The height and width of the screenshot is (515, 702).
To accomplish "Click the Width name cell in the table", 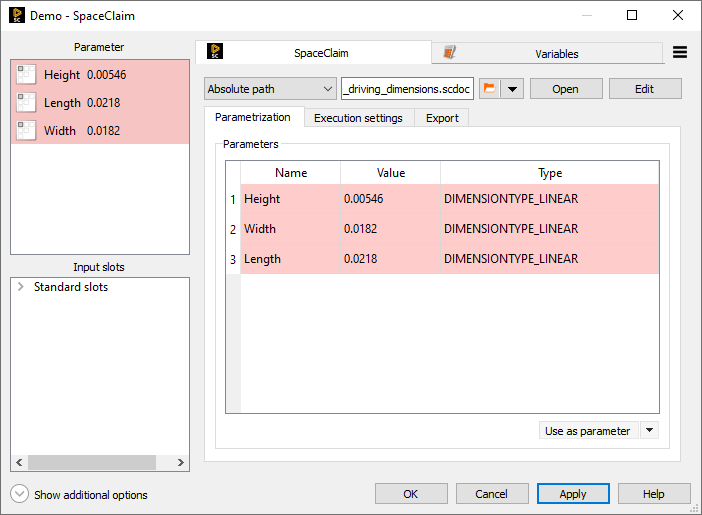I will point(291,229).
